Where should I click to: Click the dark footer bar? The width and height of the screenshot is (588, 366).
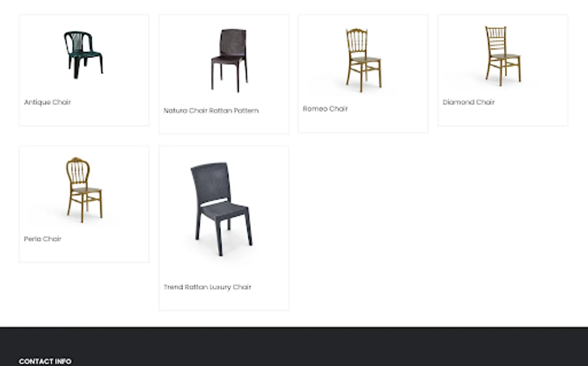coord(294,346)
